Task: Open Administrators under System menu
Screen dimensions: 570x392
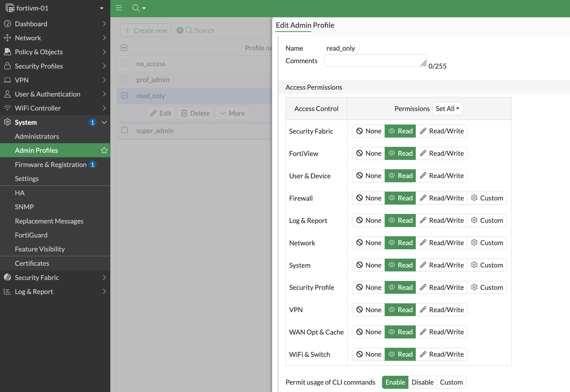Action: tap(37, 136)
